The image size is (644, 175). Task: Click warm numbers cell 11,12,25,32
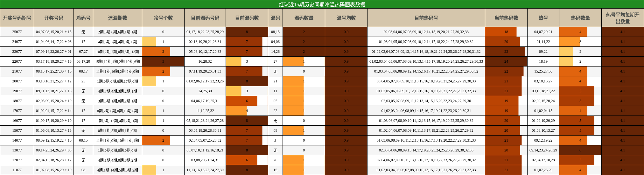coord(205,111)
